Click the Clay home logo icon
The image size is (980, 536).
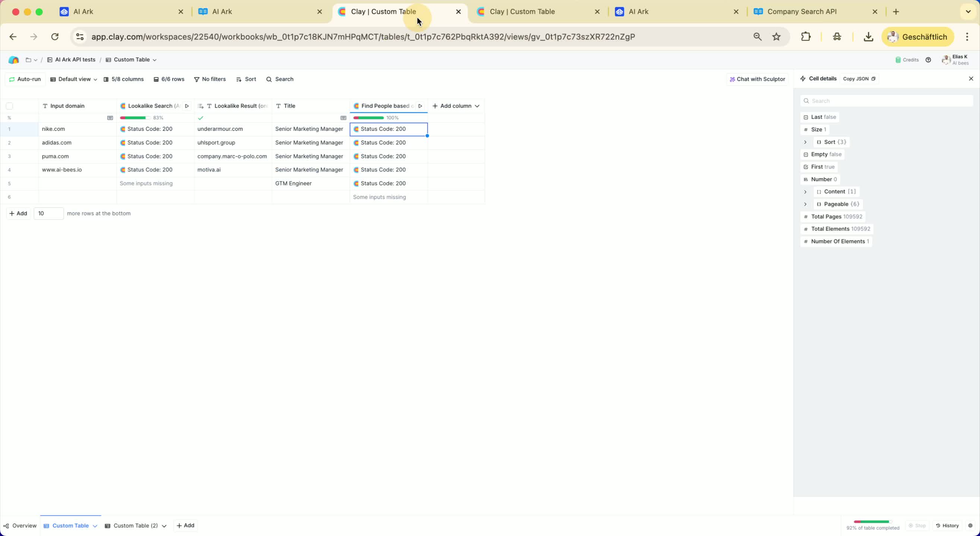tap(14, 60)
